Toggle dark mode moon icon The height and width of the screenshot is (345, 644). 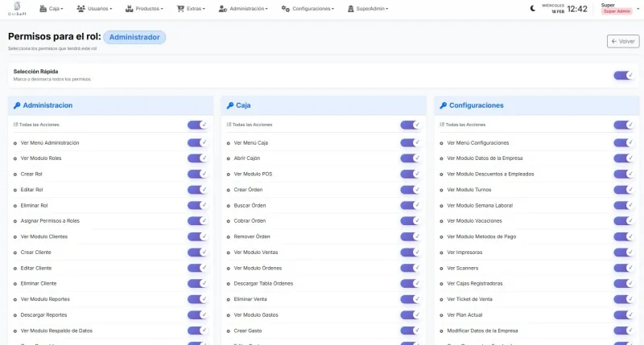coord(532,9)
